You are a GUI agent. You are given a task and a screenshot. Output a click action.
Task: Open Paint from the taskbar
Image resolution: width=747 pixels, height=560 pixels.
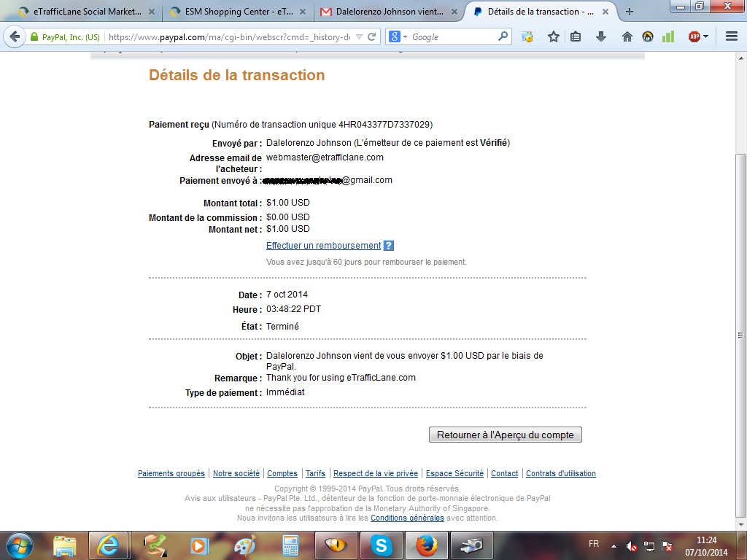(x=245, y=545)
